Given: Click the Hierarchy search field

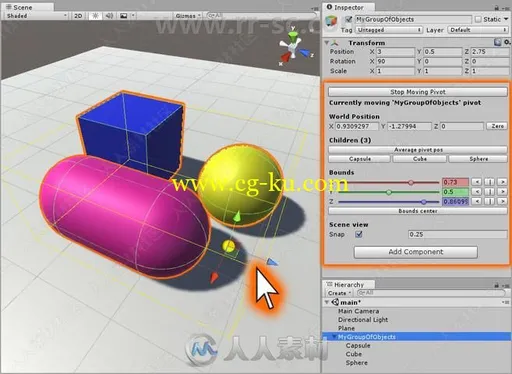Looking at the screenshot, I should 431,293.
